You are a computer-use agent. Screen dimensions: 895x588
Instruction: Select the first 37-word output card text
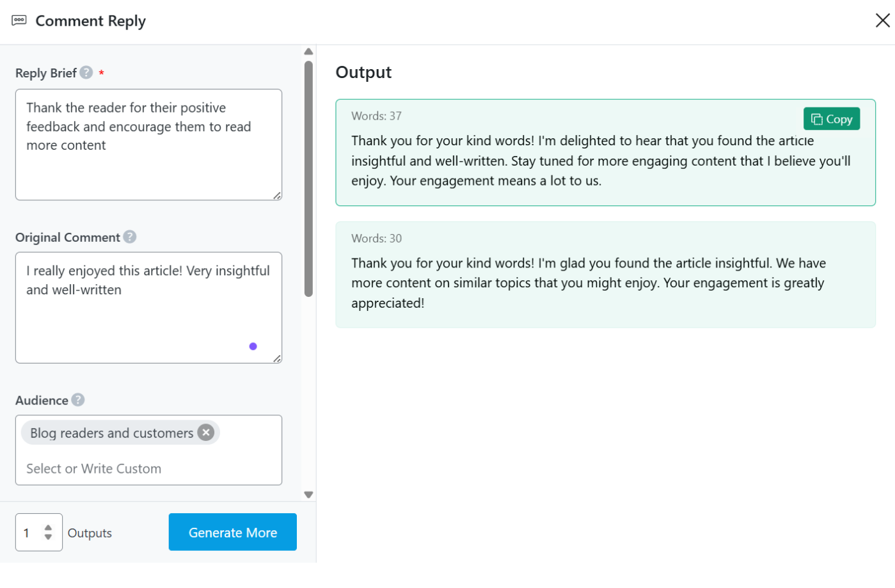pos(600,161)
